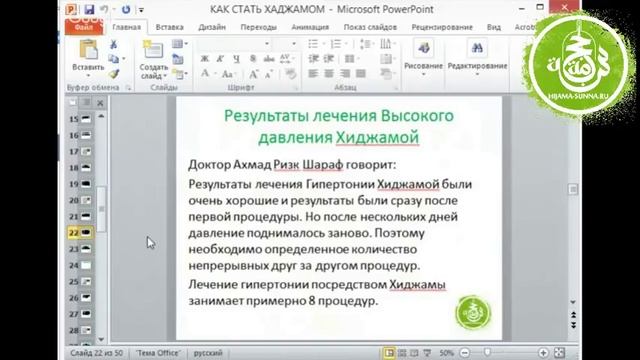
Task: Open the slide Section dropdown
Action: (179, 74)
